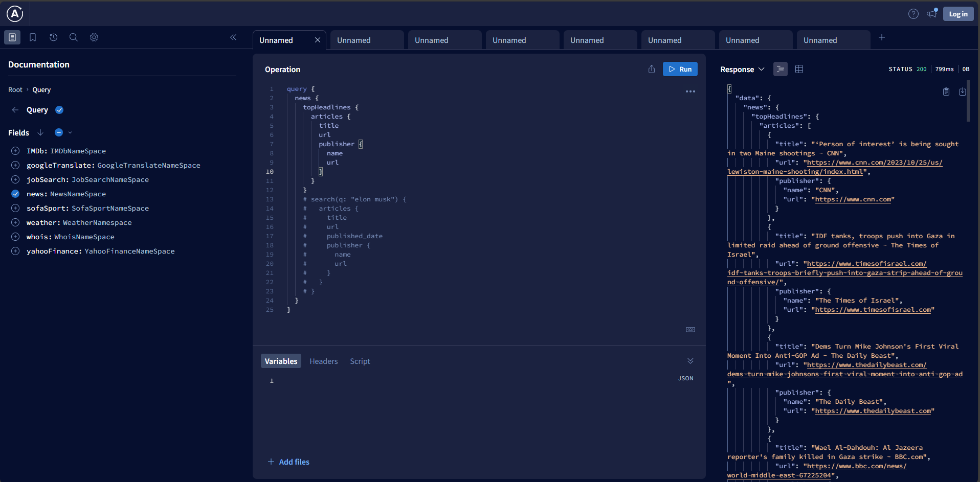Viewport: 980px width, 482px height.
Task: Select the Documentation panel icon
Action: tap(12, 37)
